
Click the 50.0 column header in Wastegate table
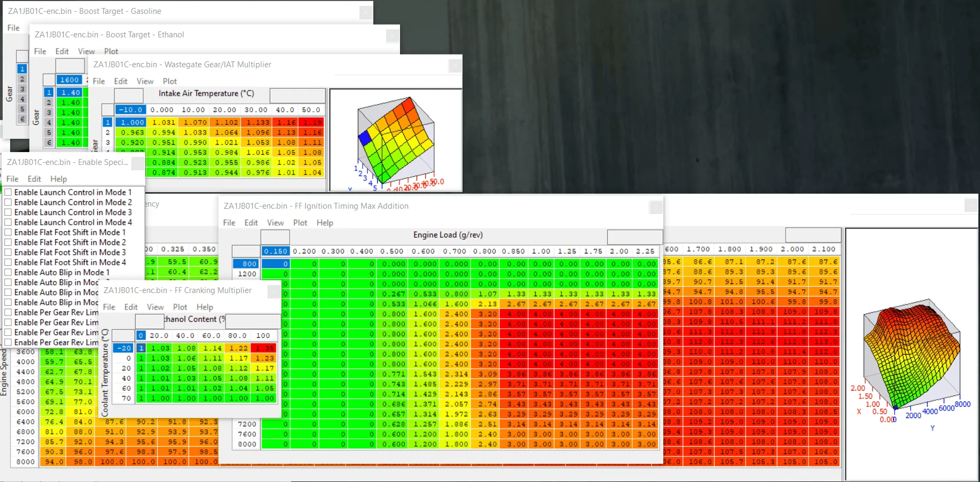coord(311,109)
